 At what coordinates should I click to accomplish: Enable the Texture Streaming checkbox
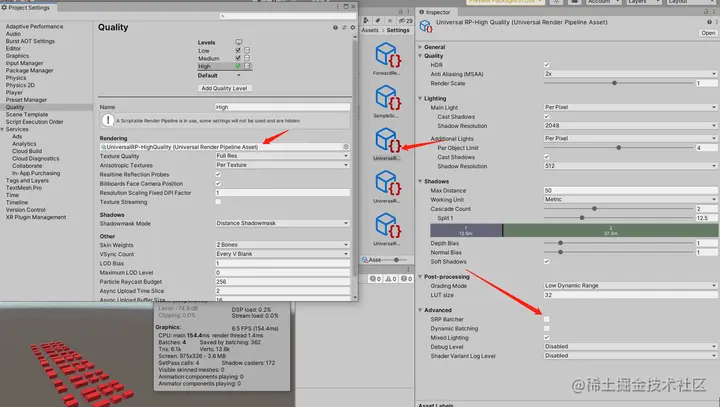point(218,202)
